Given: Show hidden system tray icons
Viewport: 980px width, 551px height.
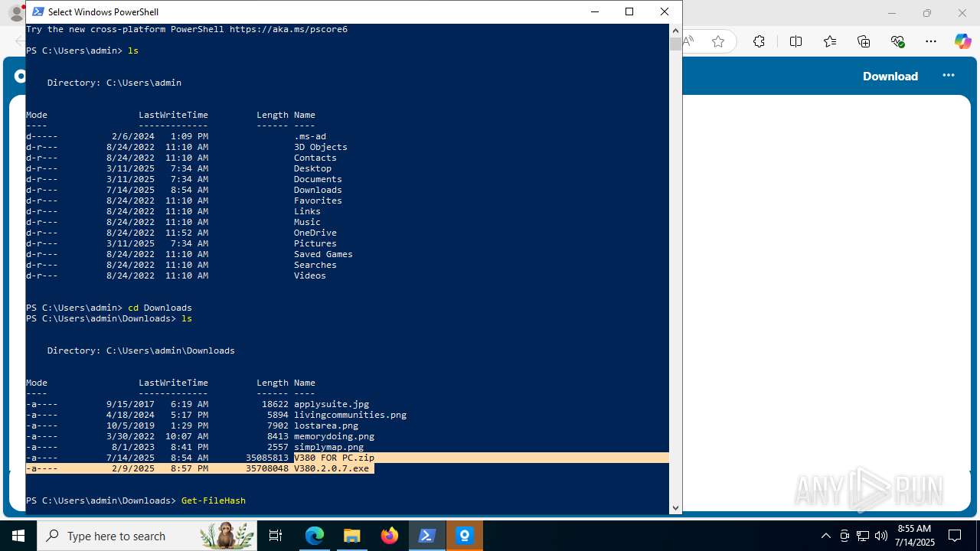Looking at the screenshot, I should 825,536.
